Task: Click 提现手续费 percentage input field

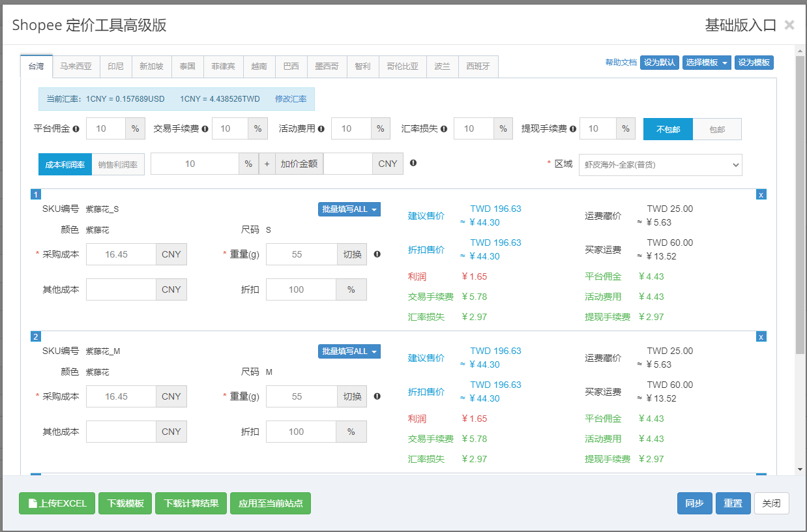Action: 598,129
